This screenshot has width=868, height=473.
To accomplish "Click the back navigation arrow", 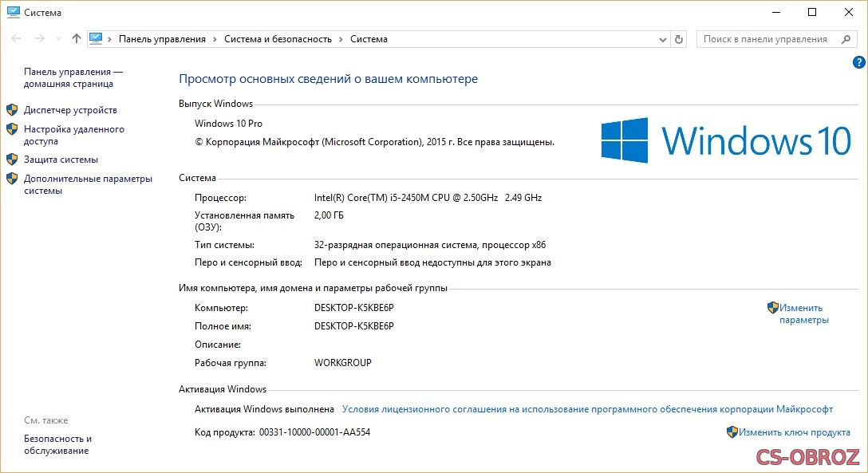I will [x=16, y=39].
